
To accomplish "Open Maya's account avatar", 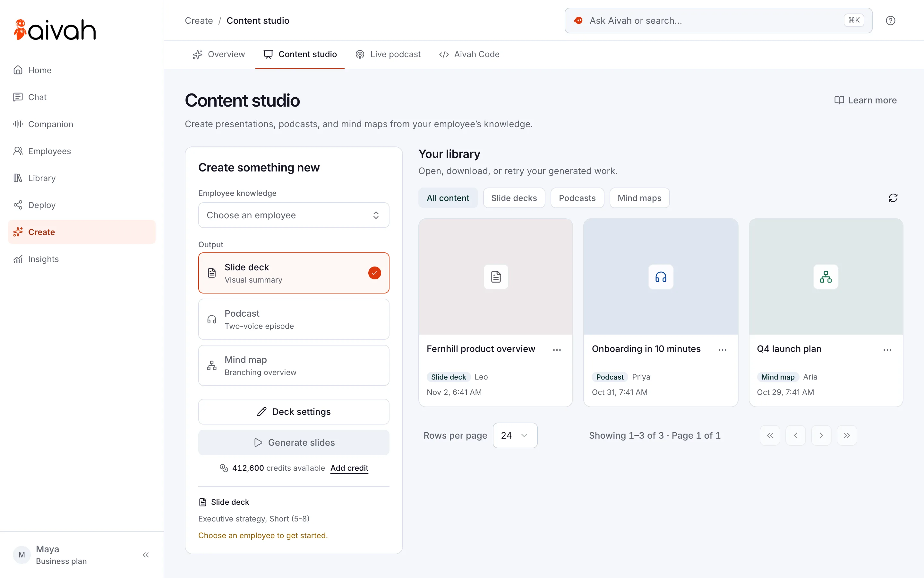I will 22,555.
